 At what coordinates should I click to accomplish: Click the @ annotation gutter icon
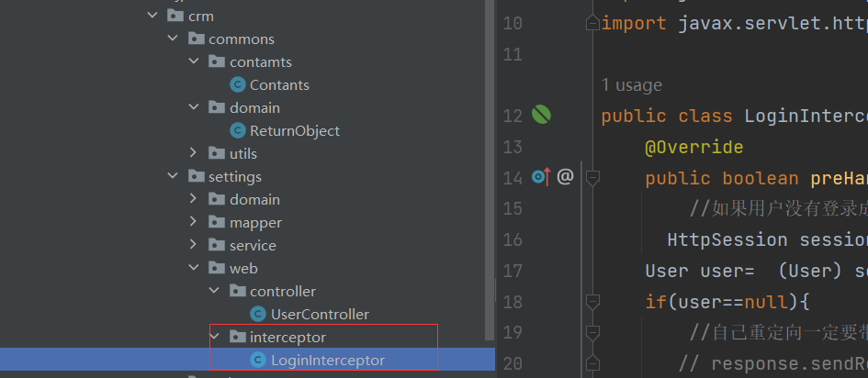(x=565, y=178)
